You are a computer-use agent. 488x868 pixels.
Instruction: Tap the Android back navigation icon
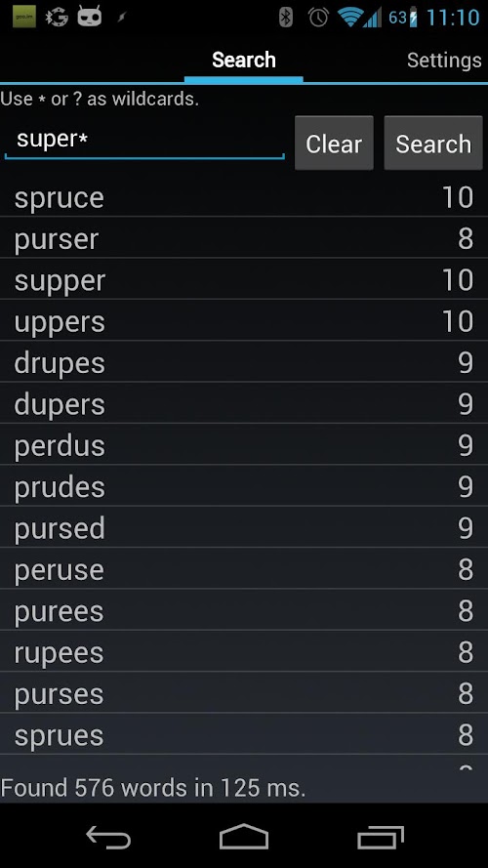click(x=108, y=836)
